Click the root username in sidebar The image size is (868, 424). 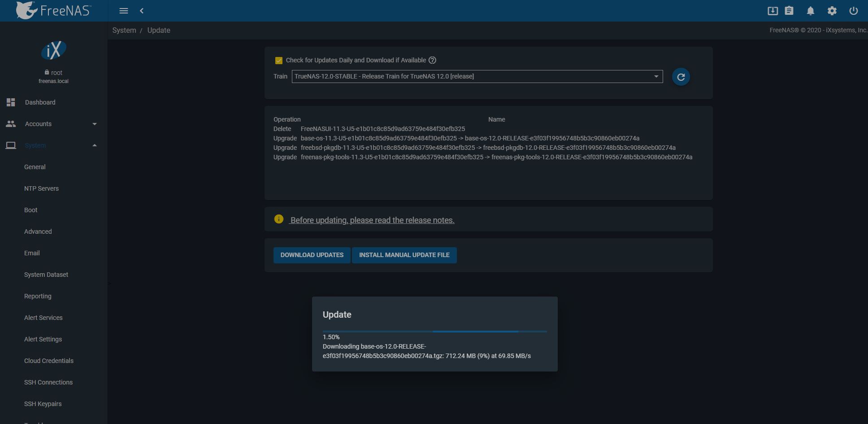coord(56,73)
